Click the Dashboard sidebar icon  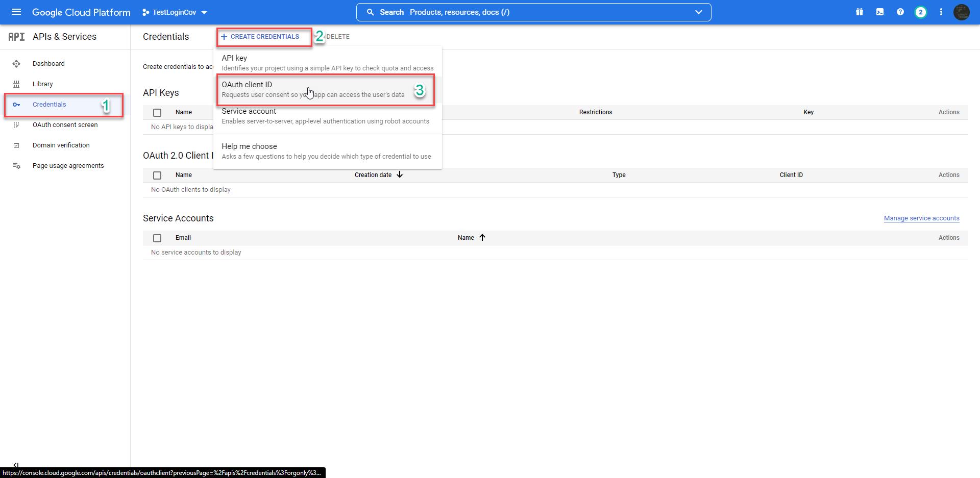[16, 64]
